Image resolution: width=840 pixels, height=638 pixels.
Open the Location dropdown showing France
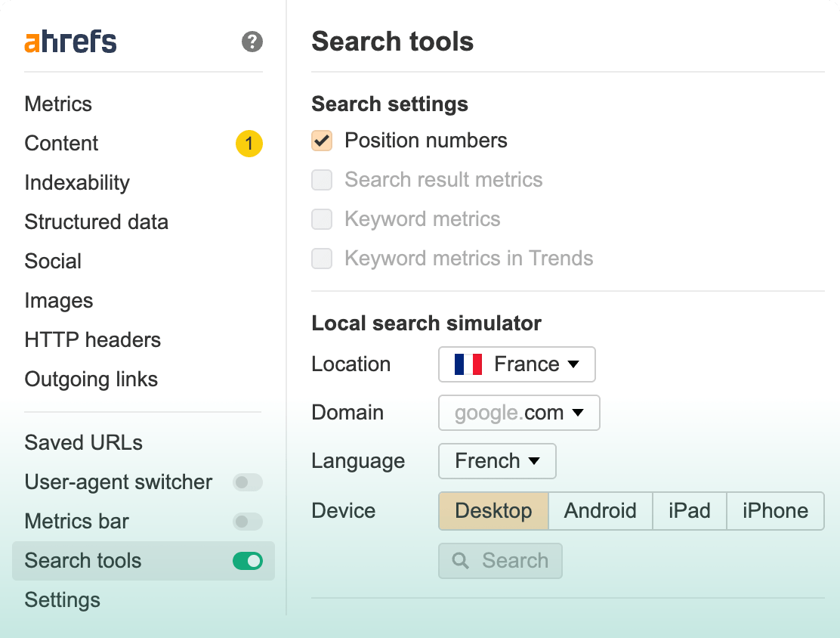[517, 364]
